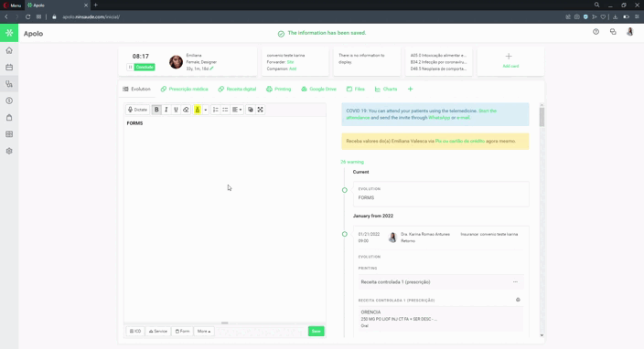Click the Forwarder Site link
Image resolution: width=644 pixels, height=349 pixels.
pyautogui.click(x=290, y=62)
